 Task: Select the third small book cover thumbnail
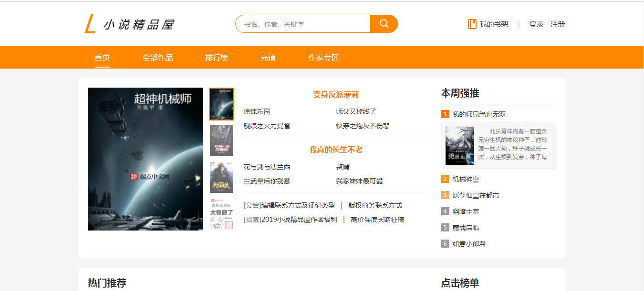221,177
